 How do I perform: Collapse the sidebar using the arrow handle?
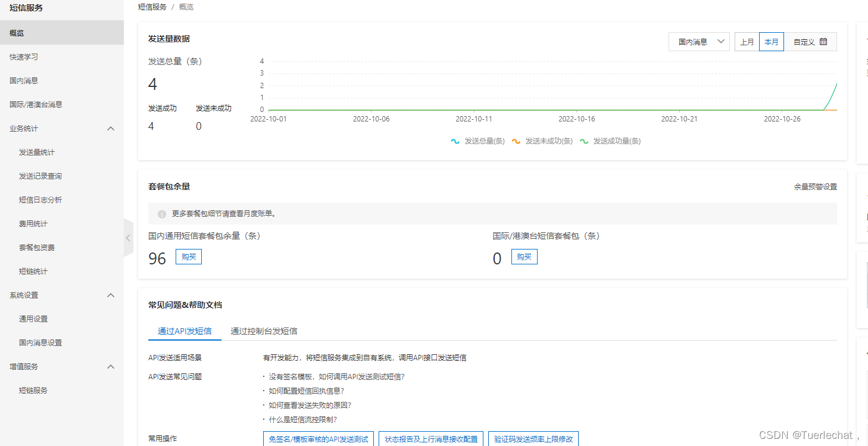tap(128, 238)
